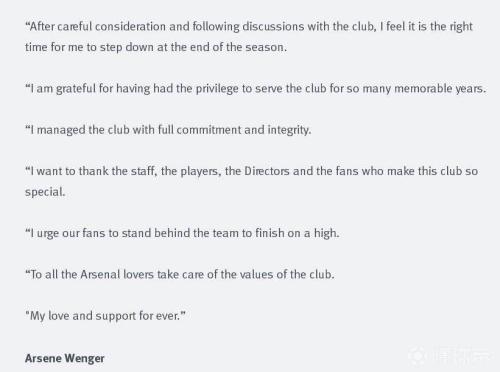Click the watermark text beside the logo
Screen dimensions: 500x372
click(462, 356)
